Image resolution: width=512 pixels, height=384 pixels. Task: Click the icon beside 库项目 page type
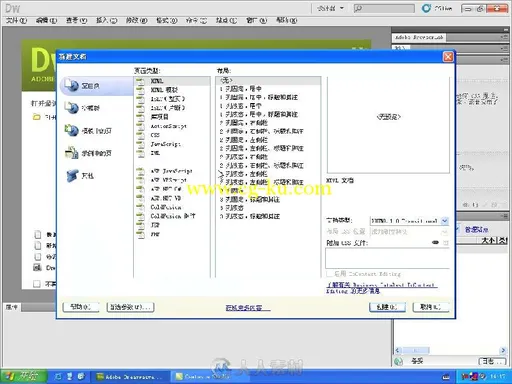[141, 117]
